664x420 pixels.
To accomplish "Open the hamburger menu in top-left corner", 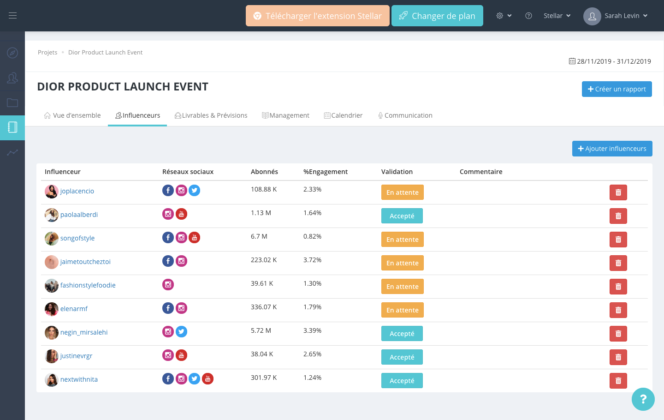I will click(11, 16).
